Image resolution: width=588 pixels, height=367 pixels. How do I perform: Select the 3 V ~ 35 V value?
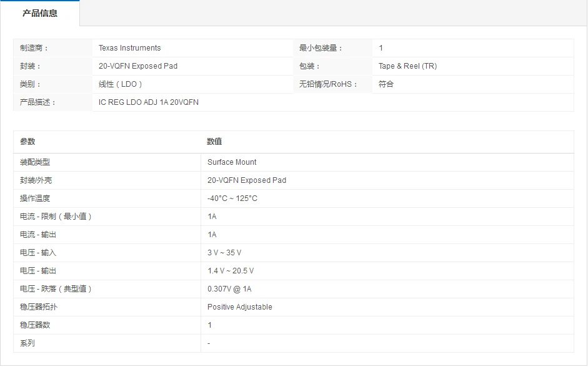224,253
